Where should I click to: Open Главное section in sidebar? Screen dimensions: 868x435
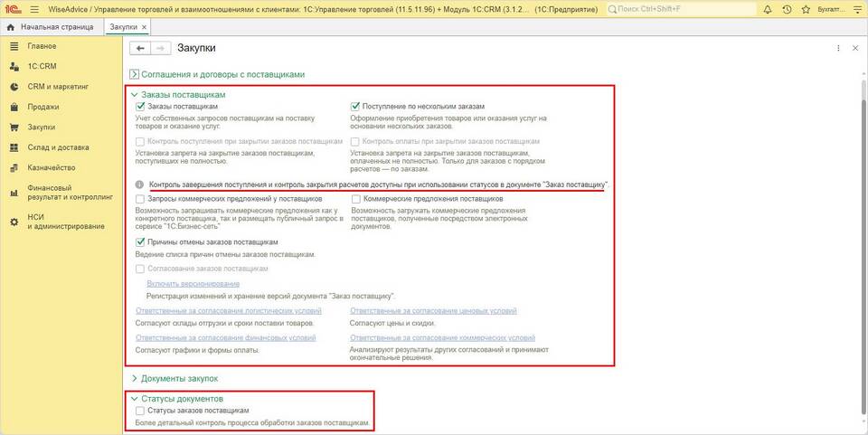tap(42, 46)
